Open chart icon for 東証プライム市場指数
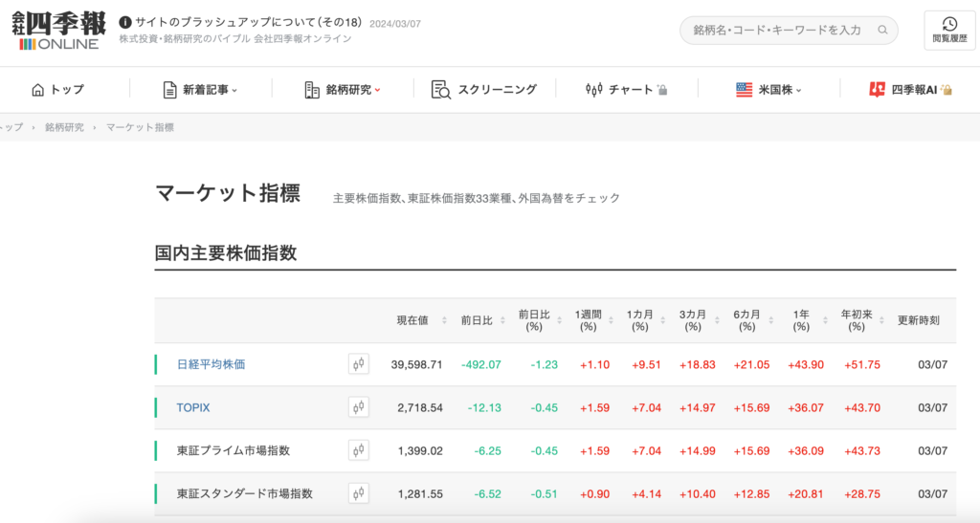980x523 pixels. (x=358, y=450)
